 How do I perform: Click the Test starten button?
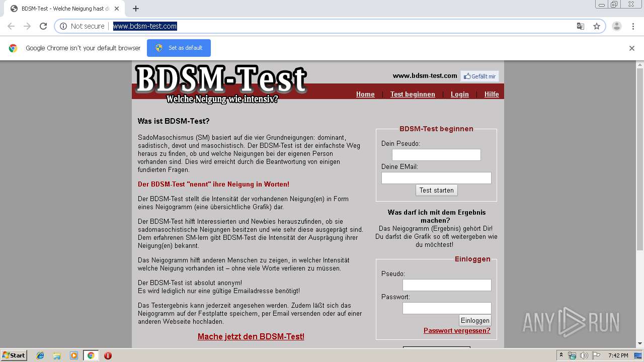[x=437, y=190]
